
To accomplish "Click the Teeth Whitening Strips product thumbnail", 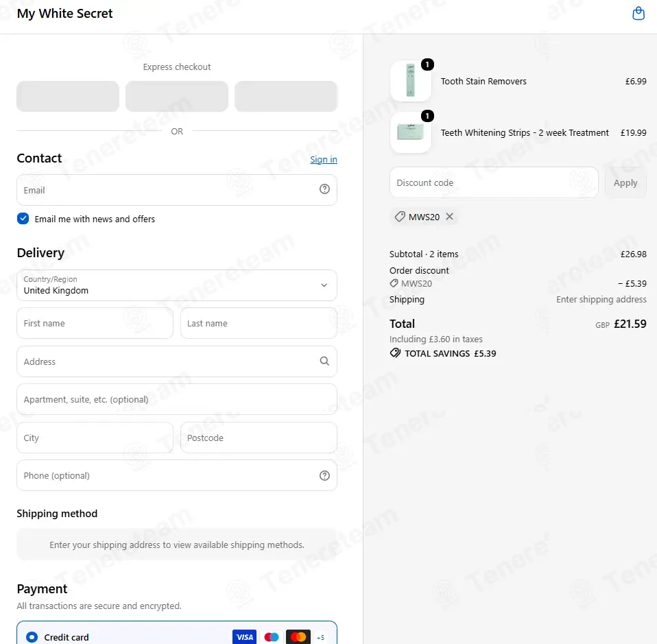I will click(411, 132).
